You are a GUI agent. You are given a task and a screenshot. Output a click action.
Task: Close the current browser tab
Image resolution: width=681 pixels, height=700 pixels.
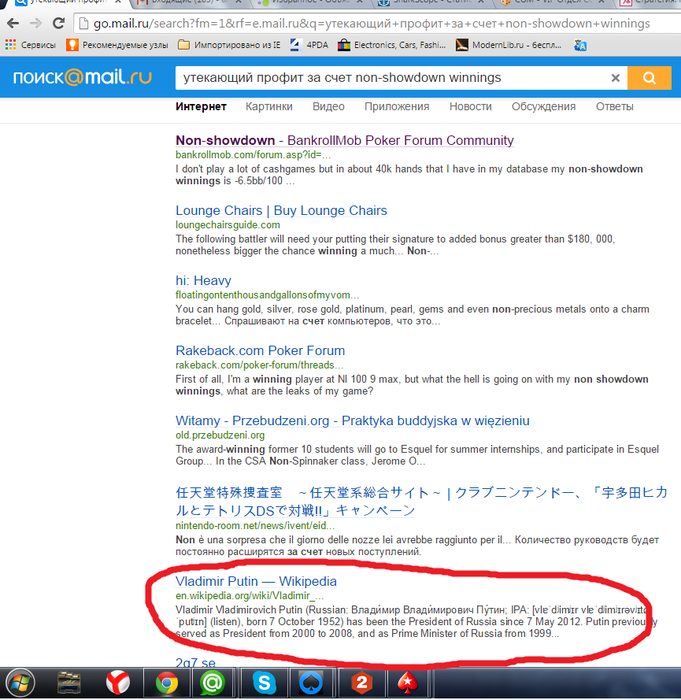tap(118, 2)
